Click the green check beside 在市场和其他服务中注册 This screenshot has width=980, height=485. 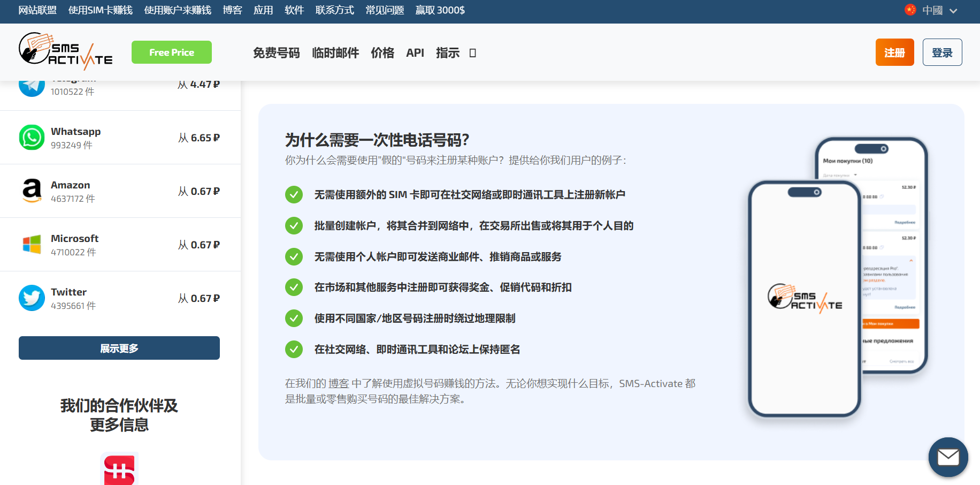pyautogui.click(x=294, y=287)
